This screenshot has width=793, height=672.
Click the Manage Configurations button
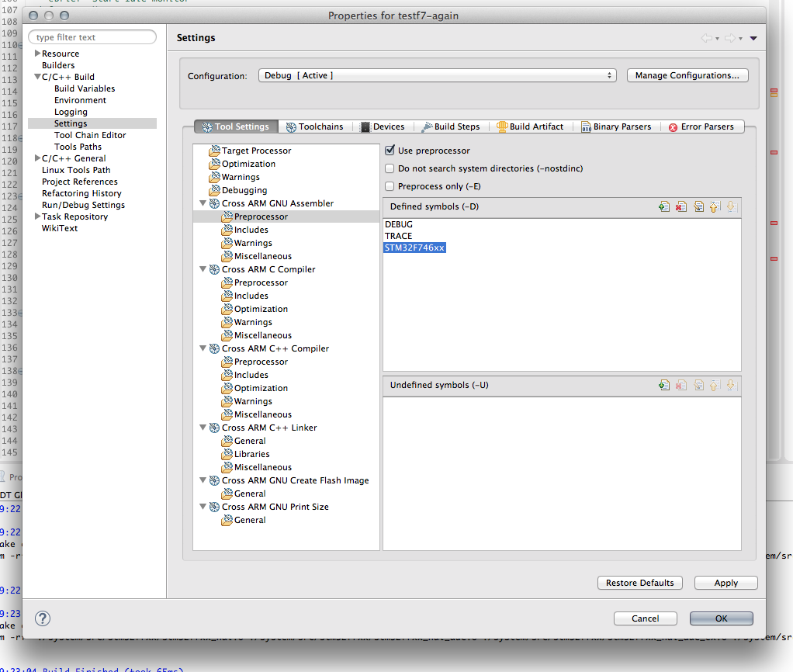pyautogui.click(x=687, y=75)
